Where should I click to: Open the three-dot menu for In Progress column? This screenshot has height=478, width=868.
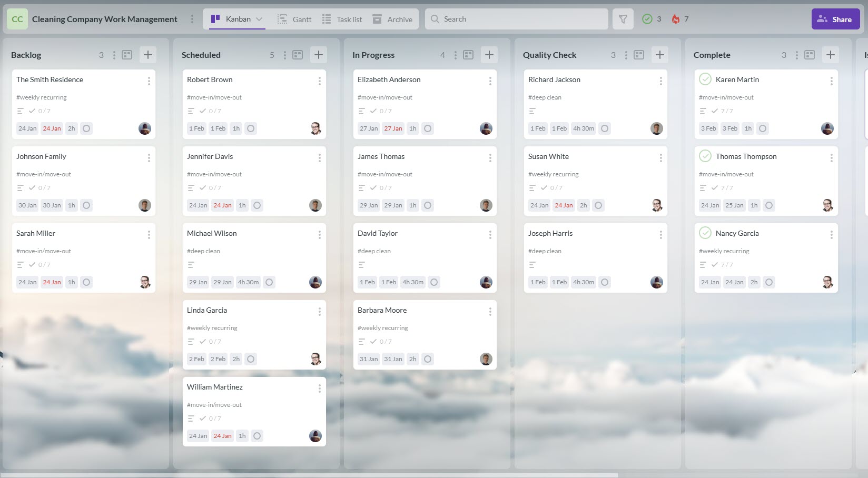point(455,54)
